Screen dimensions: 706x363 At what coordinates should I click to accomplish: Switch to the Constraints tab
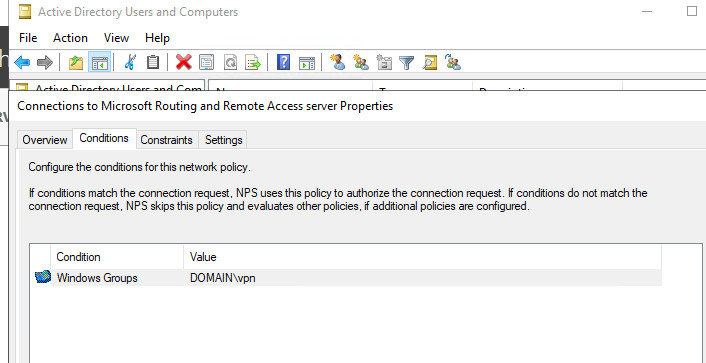coord(166,140)
